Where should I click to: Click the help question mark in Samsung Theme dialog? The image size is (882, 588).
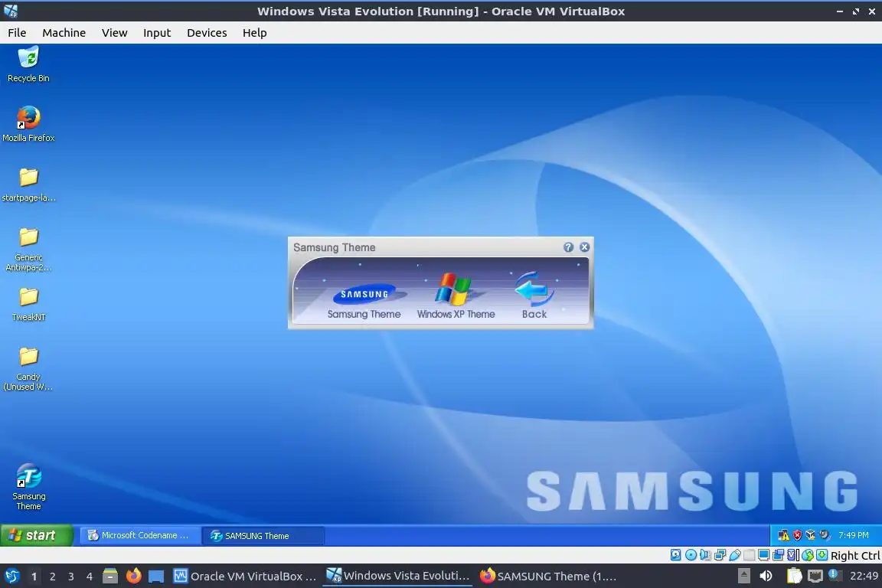pos(568,247)
